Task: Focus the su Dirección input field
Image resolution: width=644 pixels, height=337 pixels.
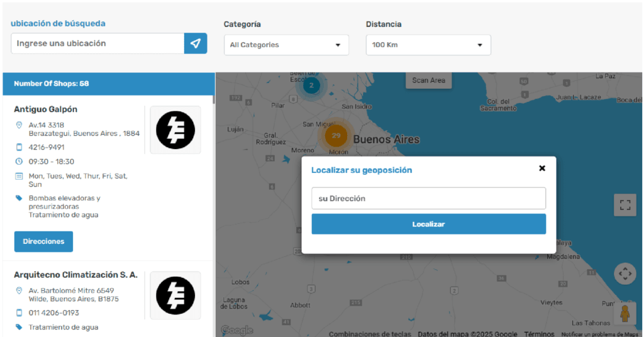Action: [428, 199]
